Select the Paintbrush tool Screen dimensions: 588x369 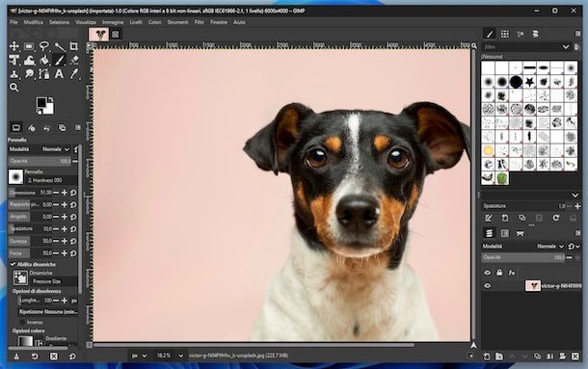[59, 60]
